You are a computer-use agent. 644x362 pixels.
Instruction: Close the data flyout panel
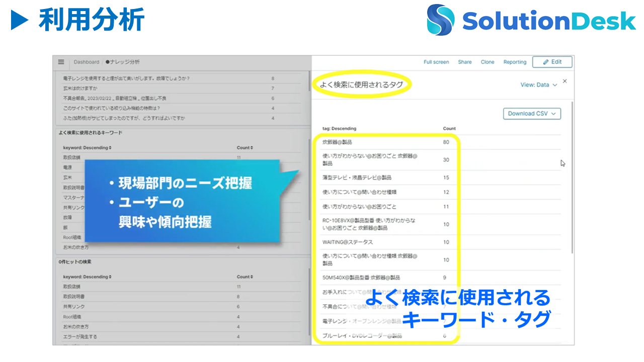pos(565,81)
